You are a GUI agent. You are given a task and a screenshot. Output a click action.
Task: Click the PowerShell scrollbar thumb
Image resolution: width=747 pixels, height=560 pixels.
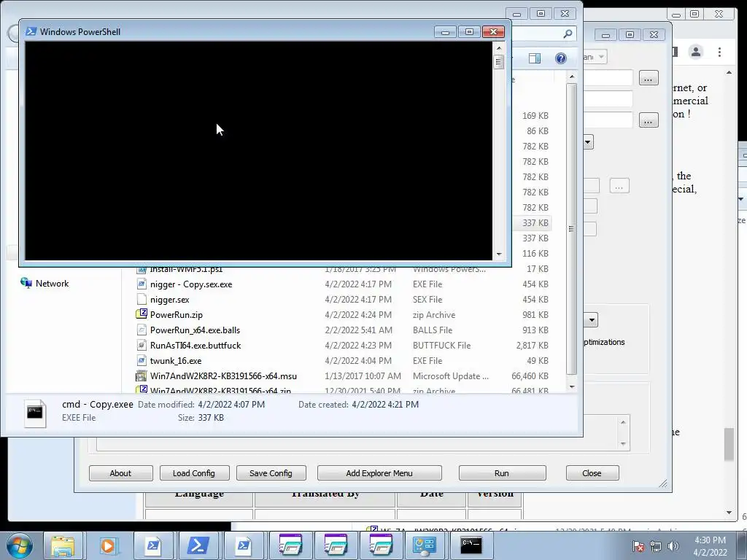[x=499, y=62]
